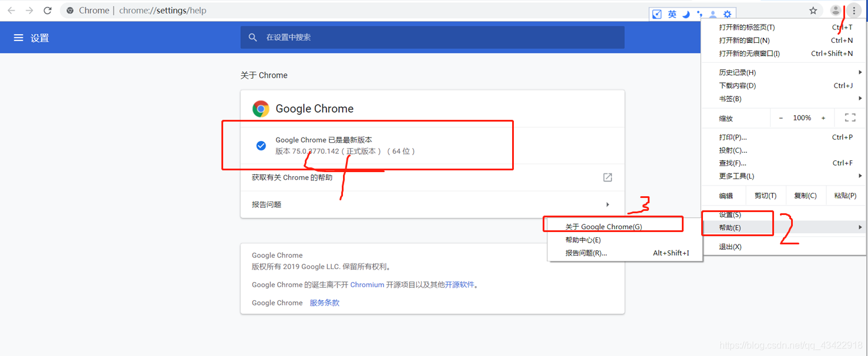Expand 书签(B) submenu arrow
Viewport: 868px width, 356px height.
point(860,99)
